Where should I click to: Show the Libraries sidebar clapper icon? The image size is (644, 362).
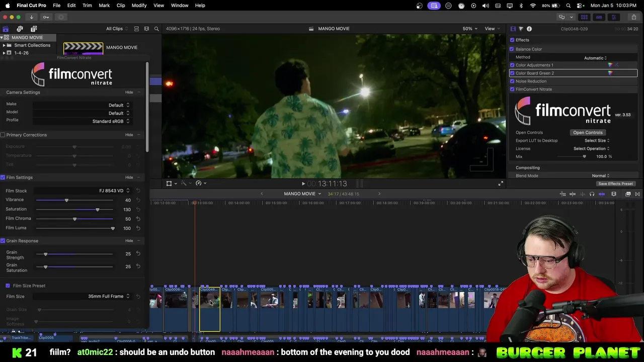click(x=6, y=29)
